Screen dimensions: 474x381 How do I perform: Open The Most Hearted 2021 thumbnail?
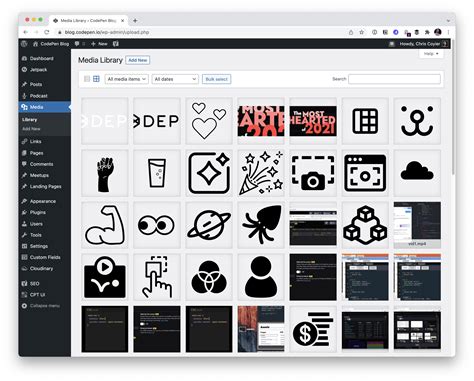(x=313, y=121)
